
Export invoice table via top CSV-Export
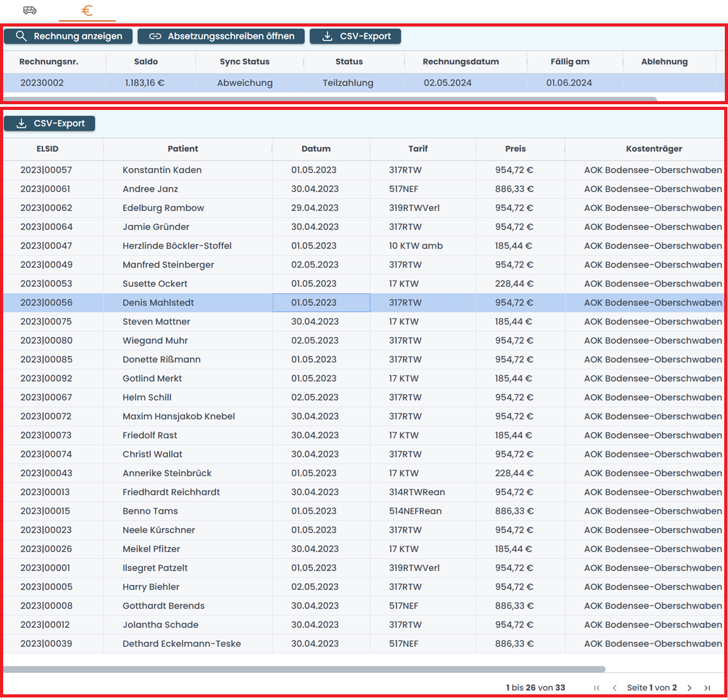[x=355, y=37]
